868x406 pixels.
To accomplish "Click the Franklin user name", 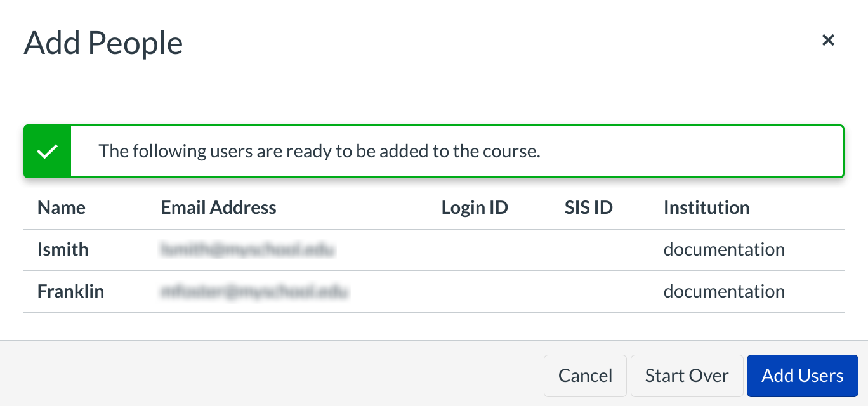I will point(70,291).
